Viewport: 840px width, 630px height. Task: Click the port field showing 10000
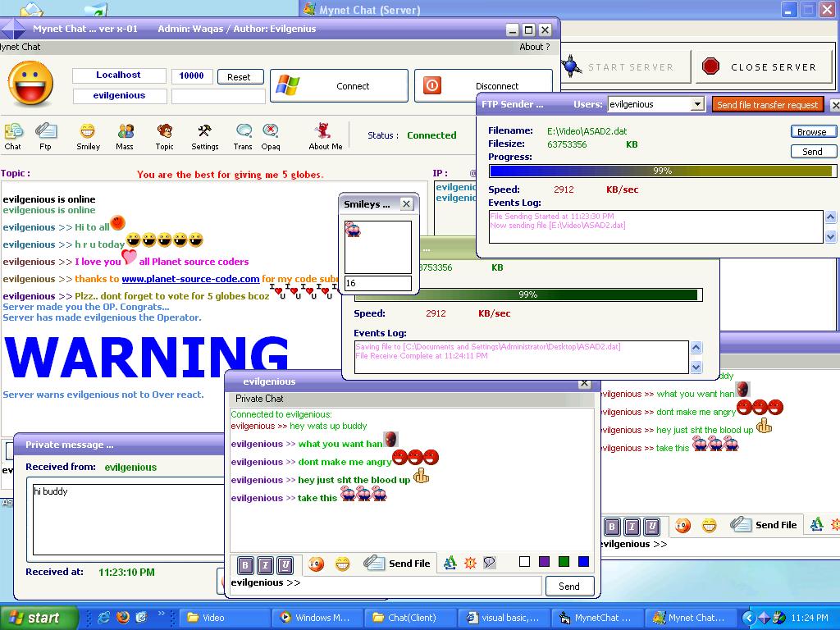click(191, 75)
